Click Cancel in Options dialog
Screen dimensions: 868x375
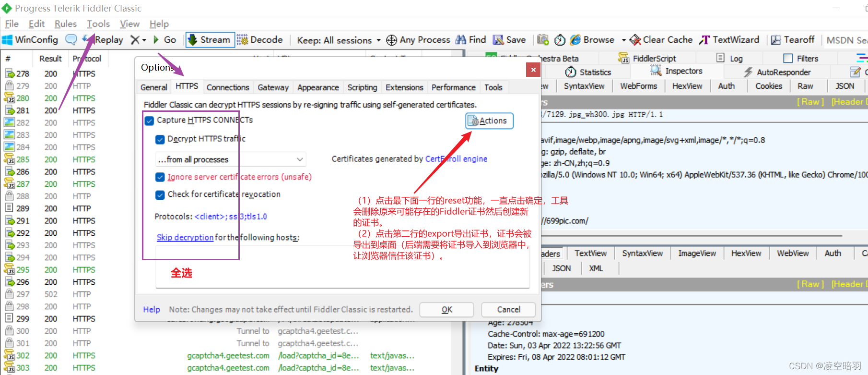click(508, 310)
